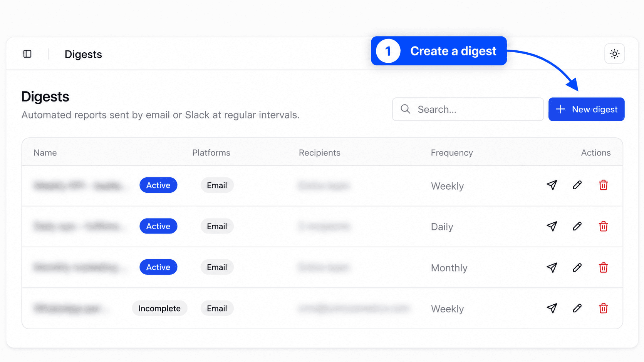Edit the Daily digest
The width and height of the screenshot is (644, 362).
coord(577,226)
